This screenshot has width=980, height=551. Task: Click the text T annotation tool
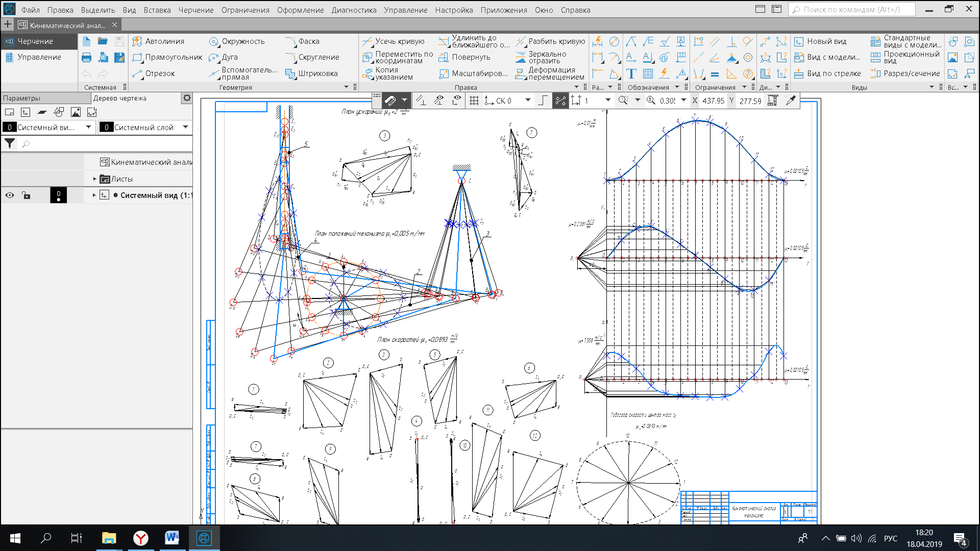point(631,74)
